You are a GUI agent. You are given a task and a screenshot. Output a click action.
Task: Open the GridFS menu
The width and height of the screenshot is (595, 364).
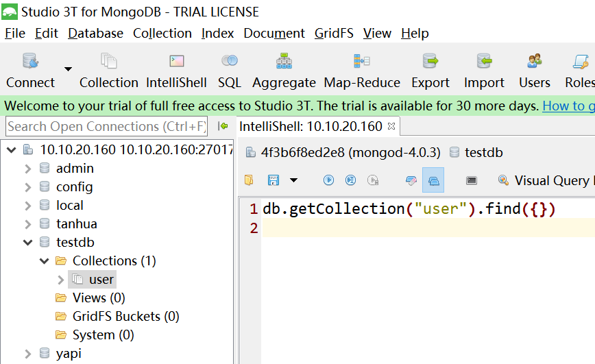(x=334, y=34)
